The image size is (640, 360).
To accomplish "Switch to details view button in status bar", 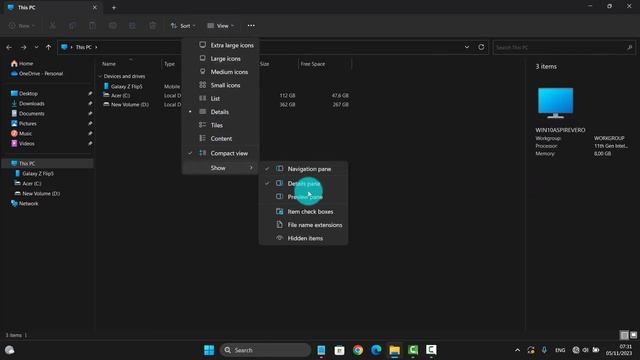I will point(624,335).
